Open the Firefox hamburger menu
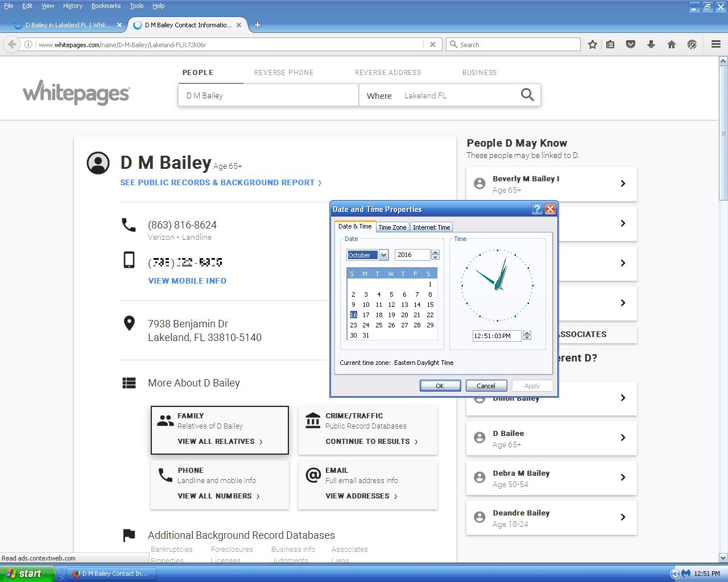The width and height of the screenshot is (728, 582). point(716,44)
